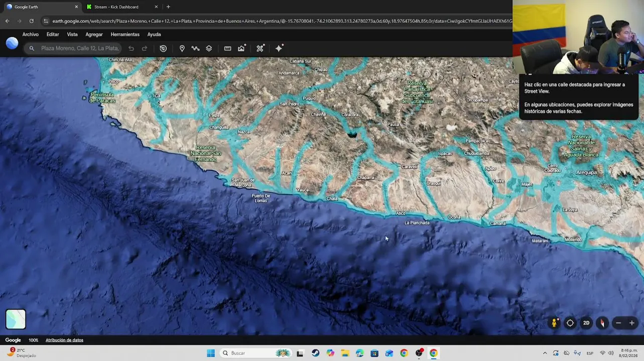Select the Google Earth browser tab
Viewport: 644px width, 361px height.
point(42,7)
